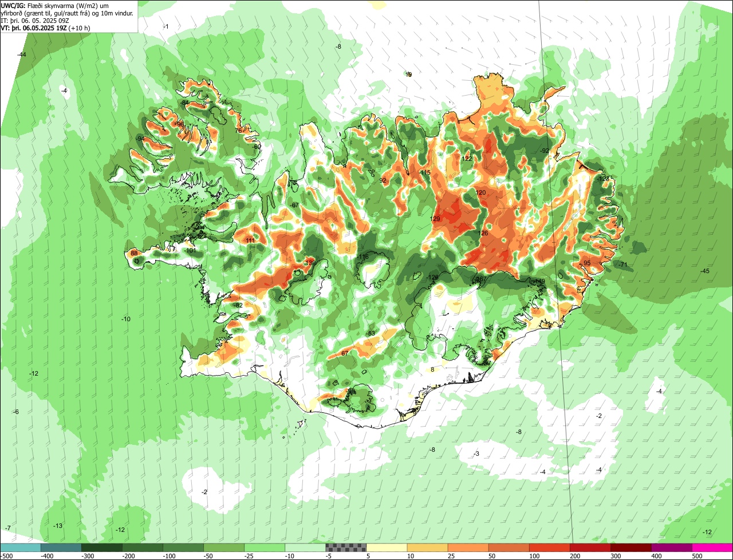
Task: Click the offshore value '-45'
Action: tap(704, 271)
